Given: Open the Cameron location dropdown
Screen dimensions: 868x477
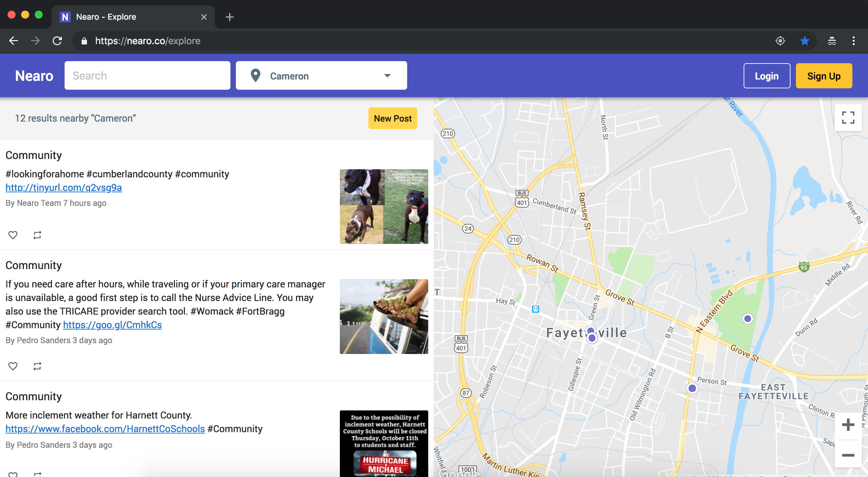Looking at the screenshot, I should pos(387,75).
